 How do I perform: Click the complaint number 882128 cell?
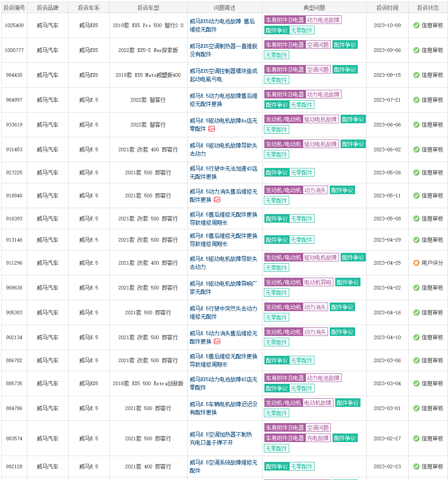coord(14,466)
